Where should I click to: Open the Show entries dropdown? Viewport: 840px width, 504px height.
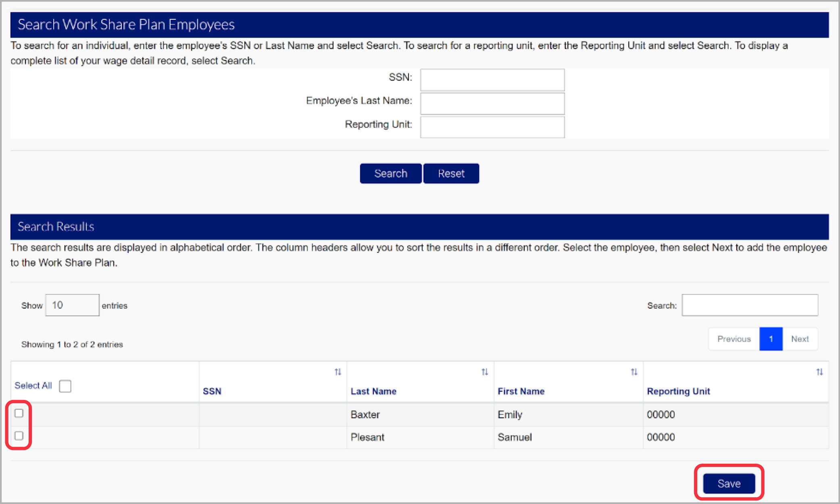click(x=72, y=305)
